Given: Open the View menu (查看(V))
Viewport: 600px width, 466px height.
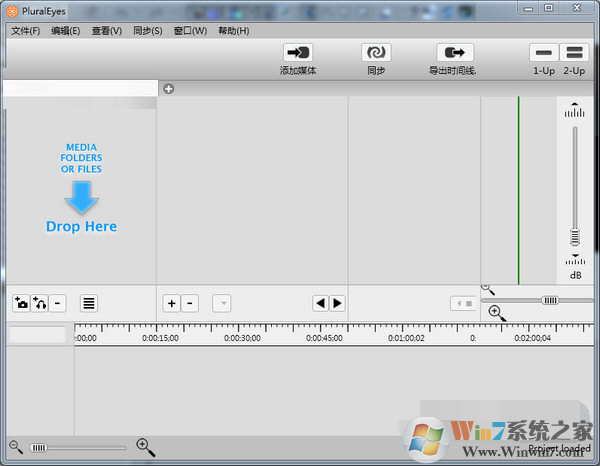Looking at the screenshot, I should (x=107, y=31).
